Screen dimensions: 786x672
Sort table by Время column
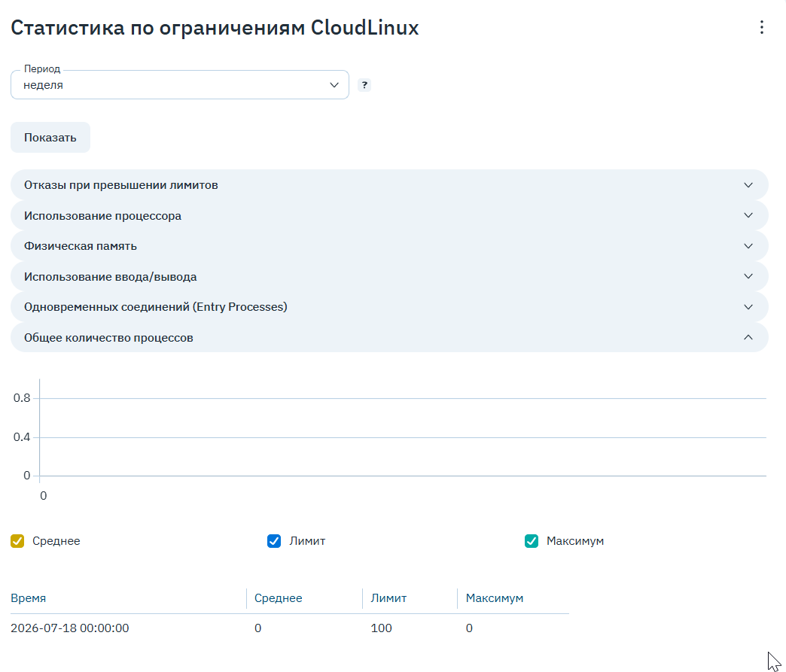coord(28,598)
